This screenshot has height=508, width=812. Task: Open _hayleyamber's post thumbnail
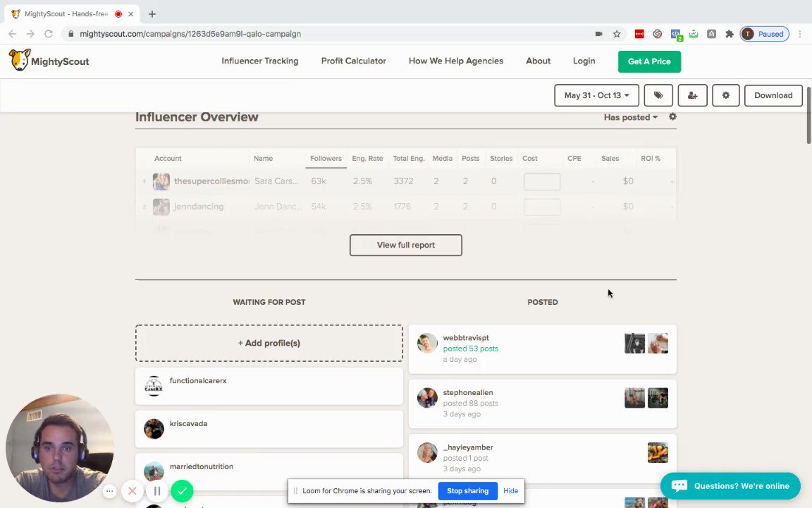point(658,452)
